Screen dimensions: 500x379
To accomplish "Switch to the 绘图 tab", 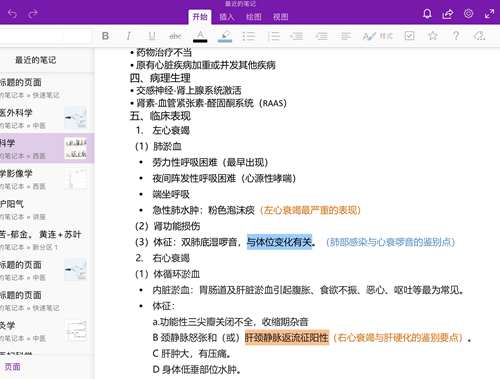I will pyautogui.click(x=254, y=17).
